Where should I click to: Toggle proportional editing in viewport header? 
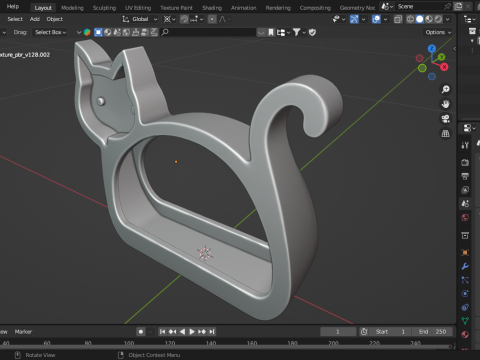212,19
